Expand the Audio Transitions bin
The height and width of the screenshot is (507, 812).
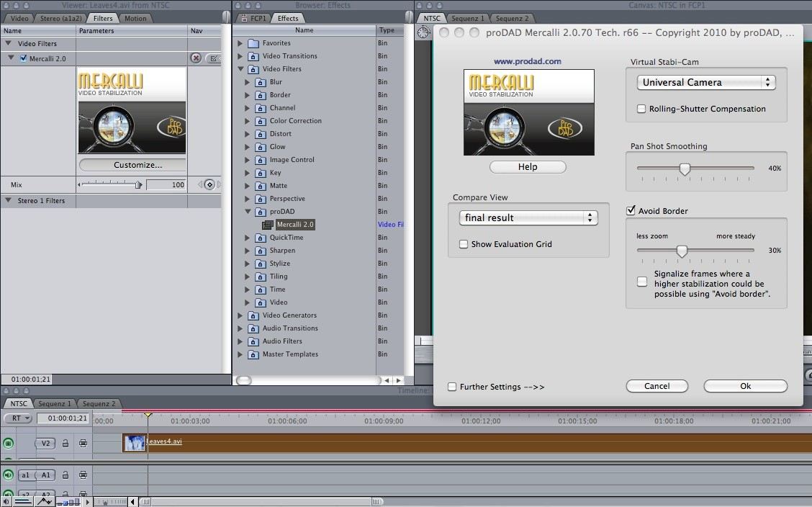[x=240, y=328]
